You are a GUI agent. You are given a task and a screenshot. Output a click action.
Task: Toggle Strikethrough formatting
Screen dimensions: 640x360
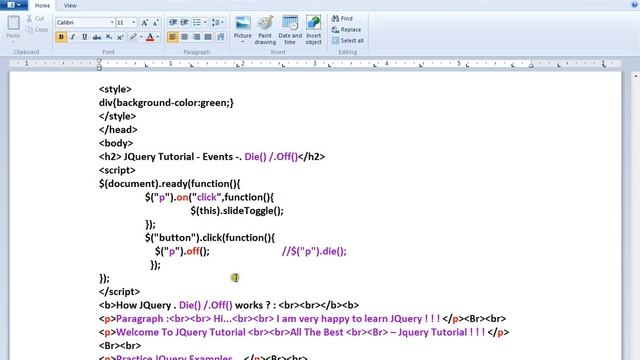pyautogui.click(x=97, y=37)
